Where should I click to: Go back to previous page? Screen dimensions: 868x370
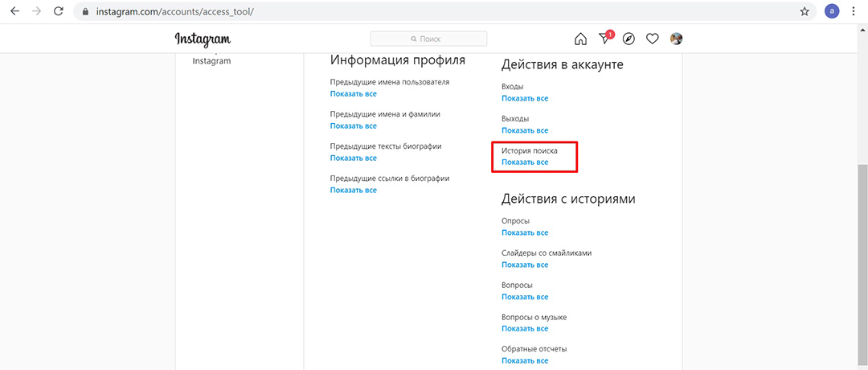tap(14, 12)
